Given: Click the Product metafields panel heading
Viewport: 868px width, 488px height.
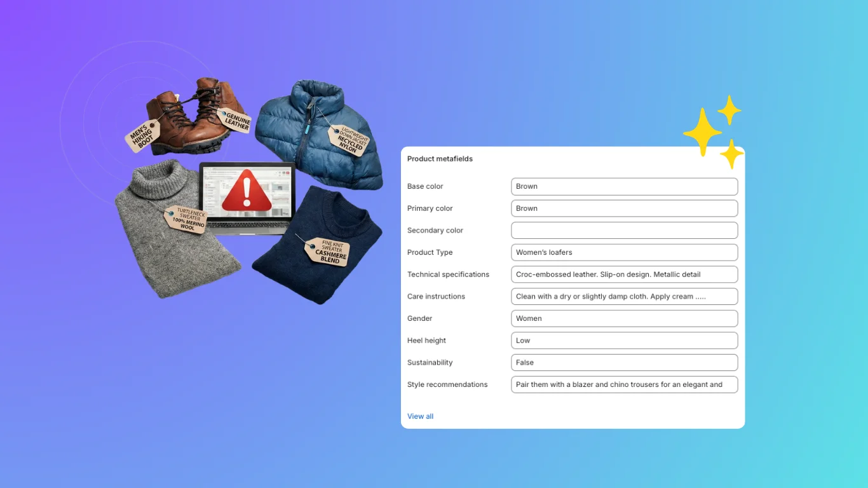Looking at the screenshot, I should (x=440, y=158).
